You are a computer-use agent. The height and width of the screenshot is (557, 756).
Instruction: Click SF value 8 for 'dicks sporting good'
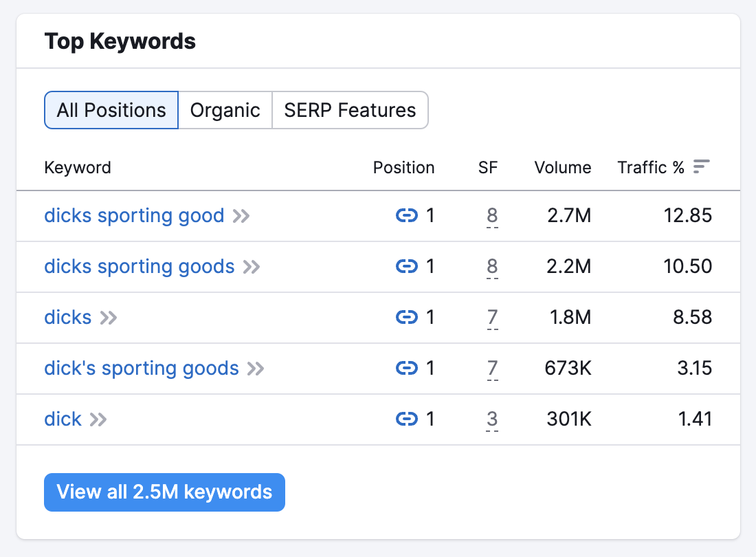click(x=492, y=216)
